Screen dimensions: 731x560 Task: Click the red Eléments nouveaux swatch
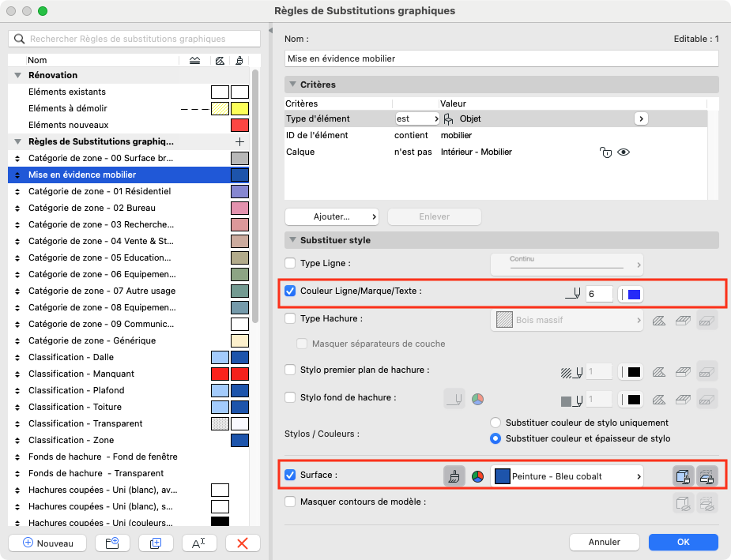(239, 125)
